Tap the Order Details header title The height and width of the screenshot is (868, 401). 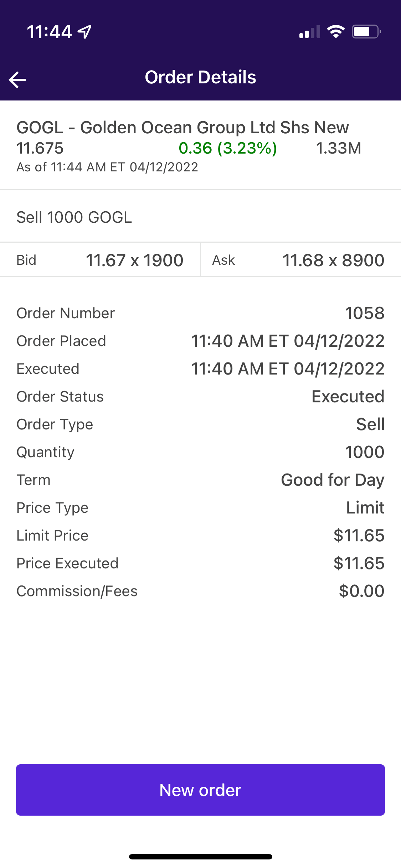click(200, 77)
